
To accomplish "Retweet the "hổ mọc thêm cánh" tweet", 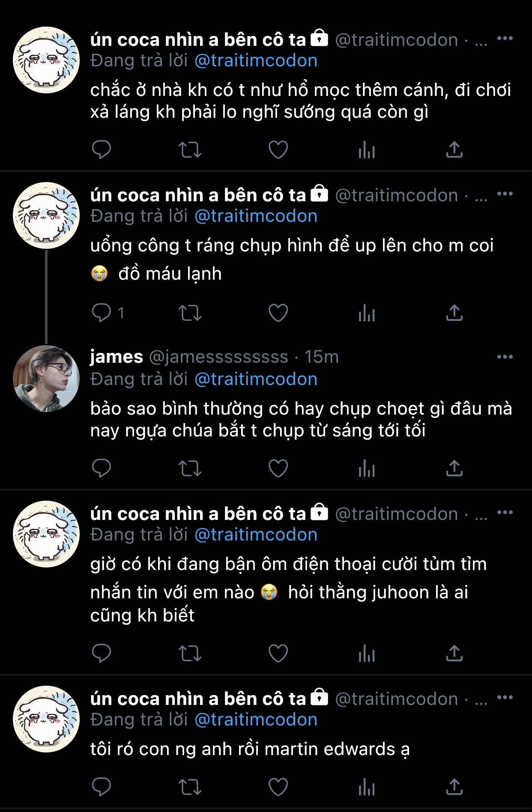I will click(190, 149).
